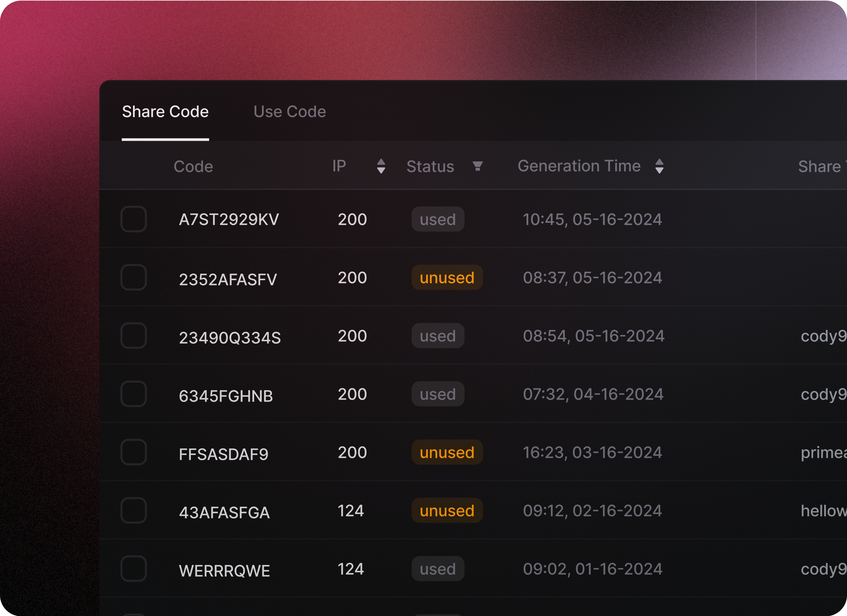Click the used badge on A7ST2929KV
847x616 pixels.
pyautogui.click(x=438, y=219)
